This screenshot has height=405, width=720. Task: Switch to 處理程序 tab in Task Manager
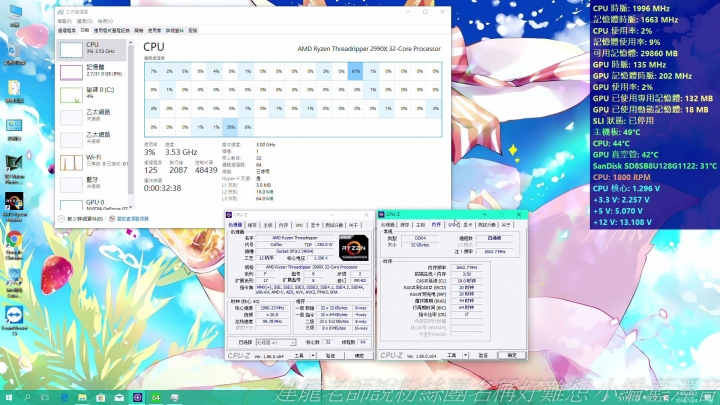pyautogui.click(x=67, y=30)
